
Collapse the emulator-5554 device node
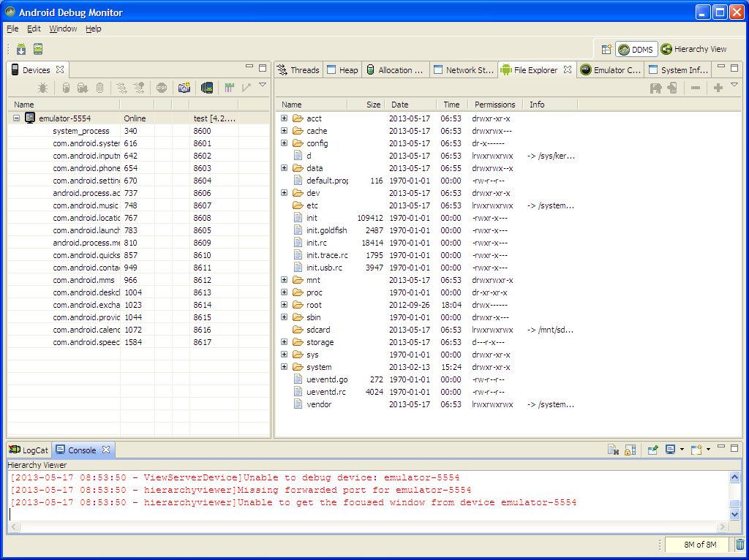point(17,118)
